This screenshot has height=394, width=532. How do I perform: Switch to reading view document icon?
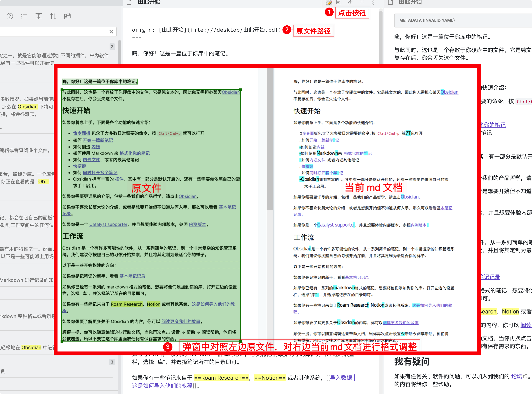pos(339,2)
